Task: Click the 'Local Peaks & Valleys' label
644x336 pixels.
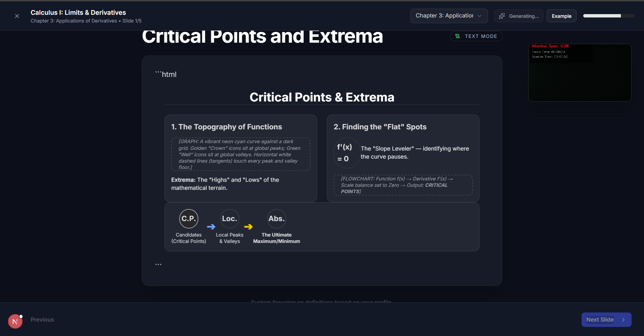Action: point(230,238)
